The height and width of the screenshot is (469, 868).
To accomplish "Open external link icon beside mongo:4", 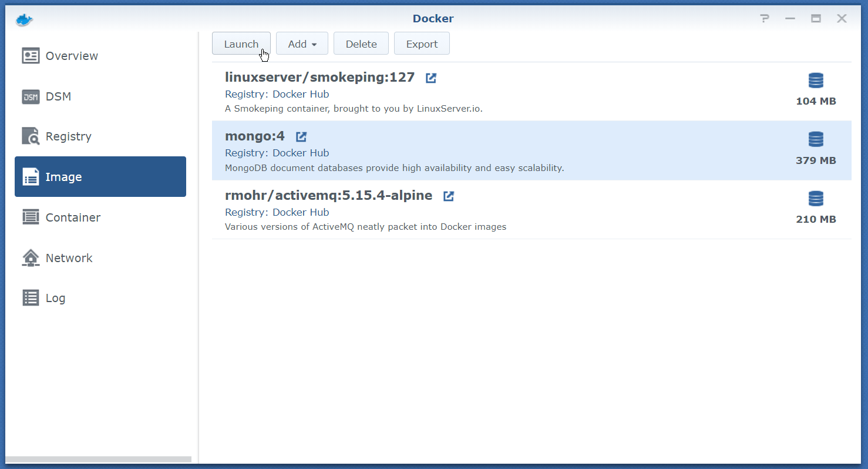I will click(301, 136).
